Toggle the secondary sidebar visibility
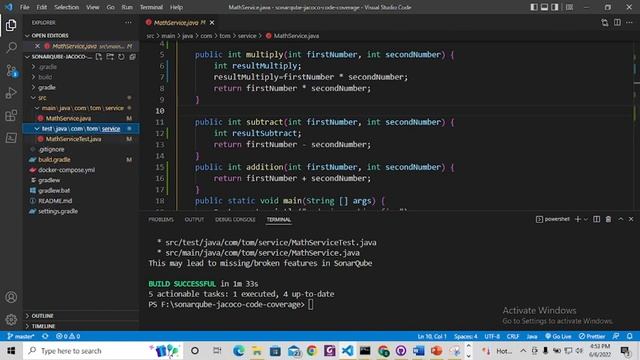The image size is (640, 360). (x=555, y=7)
